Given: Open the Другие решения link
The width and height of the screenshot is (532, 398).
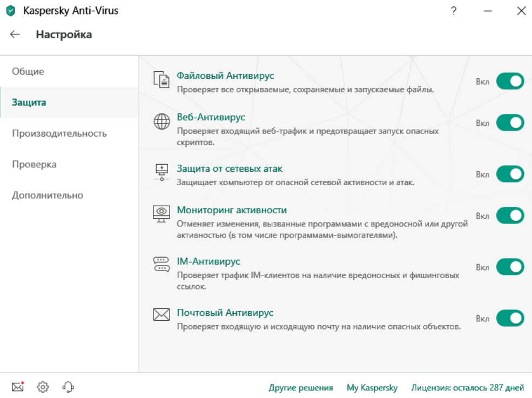Looking at the screenshot, I should [301, 388].
